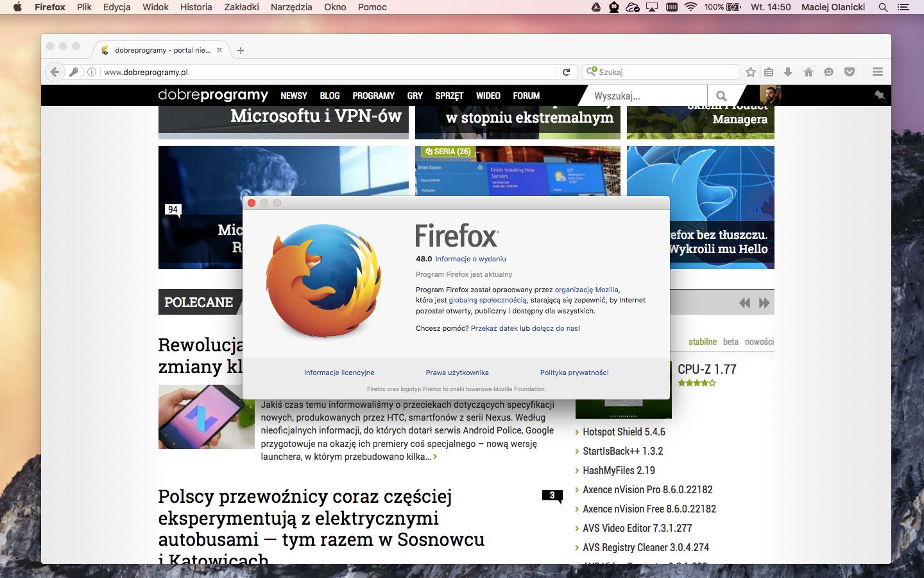Open the Widok menu

[155, 7]
